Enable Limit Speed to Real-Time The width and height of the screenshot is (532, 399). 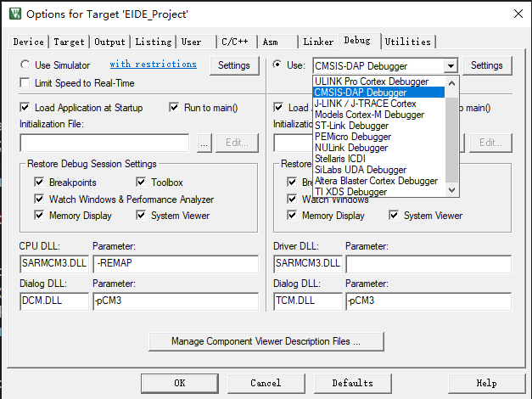pos(25,83)
